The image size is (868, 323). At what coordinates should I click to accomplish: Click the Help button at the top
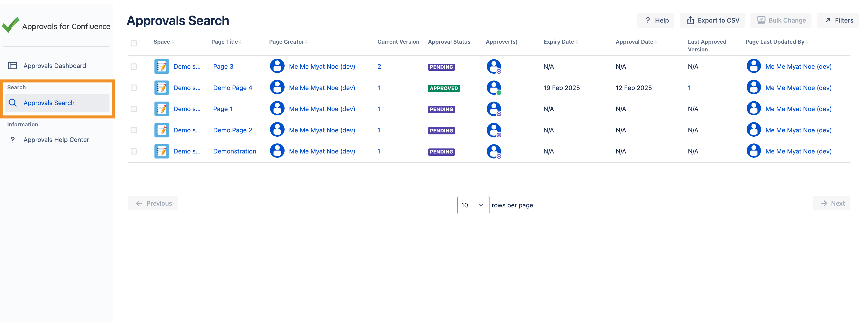point(656,21)
